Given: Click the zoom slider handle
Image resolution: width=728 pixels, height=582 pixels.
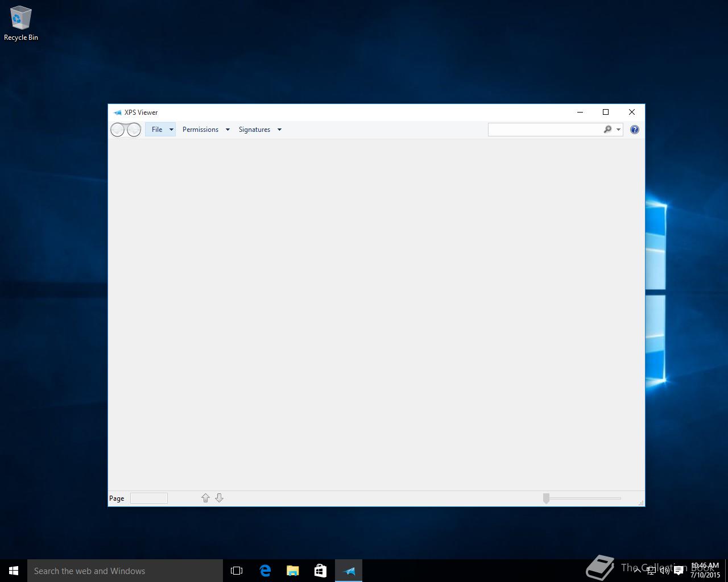Looking at the screenshot, I should 546,498.
